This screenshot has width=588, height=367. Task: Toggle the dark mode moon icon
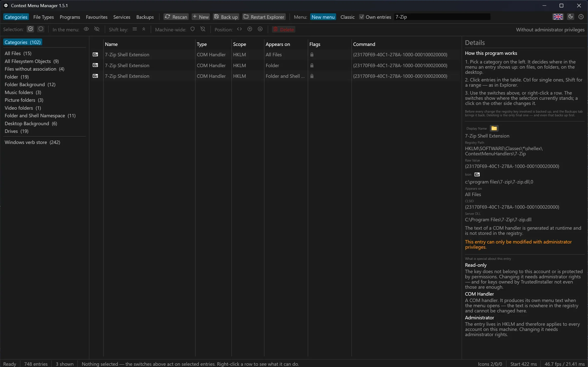coord(570,17)
